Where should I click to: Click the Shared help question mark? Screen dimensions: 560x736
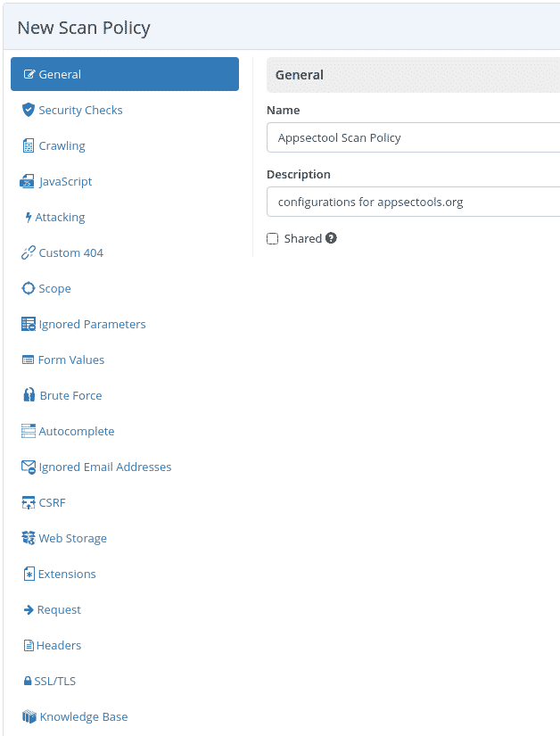(332, 238)
